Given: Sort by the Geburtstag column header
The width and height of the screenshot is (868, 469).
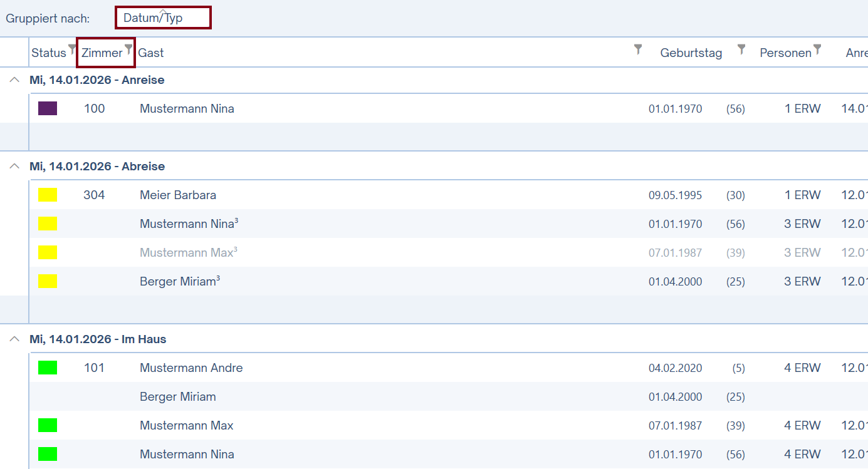Looking at the screenshot, I should pos(691,53).
